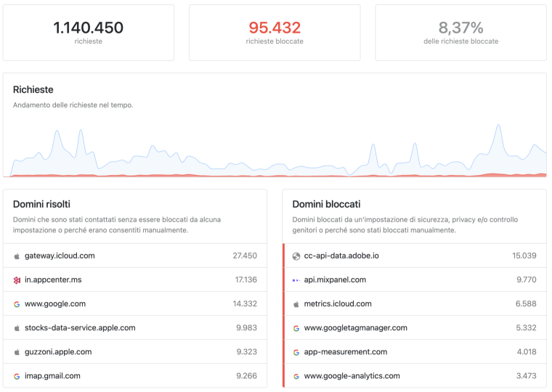This screenshot has width=552, height=392.
Task: Click the 9.266 request count
Action: pos(246,376)
